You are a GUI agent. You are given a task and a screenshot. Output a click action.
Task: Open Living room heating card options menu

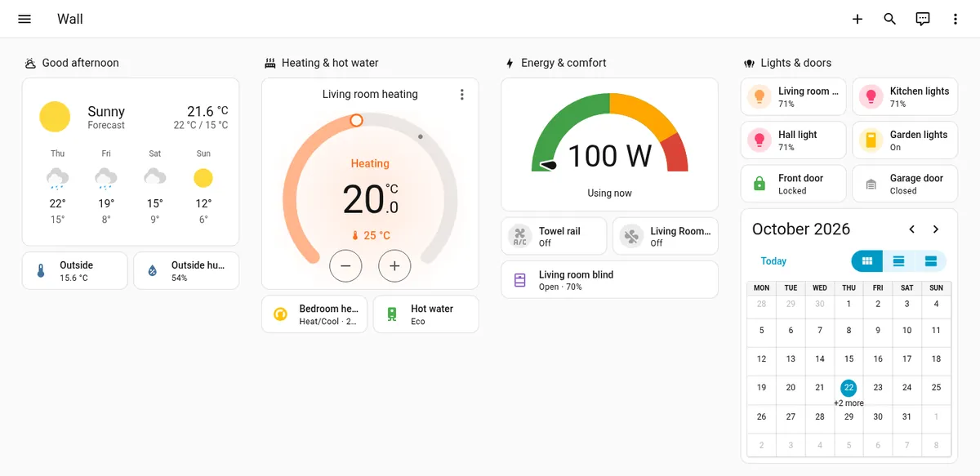pyautogui.click(x=461, y=95)
